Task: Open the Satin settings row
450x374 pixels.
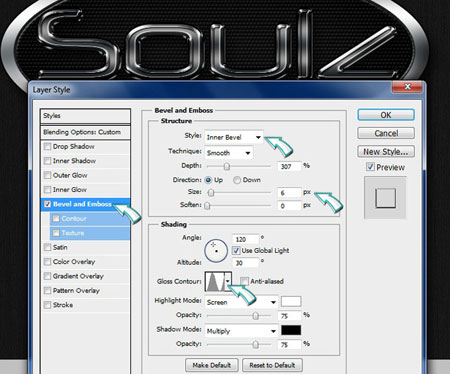Action: 85,247
